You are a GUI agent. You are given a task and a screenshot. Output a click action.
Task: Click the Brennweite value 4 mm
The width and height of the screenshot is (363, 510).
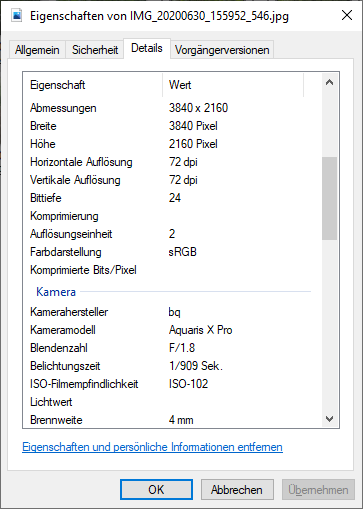(x=181, y=420)
